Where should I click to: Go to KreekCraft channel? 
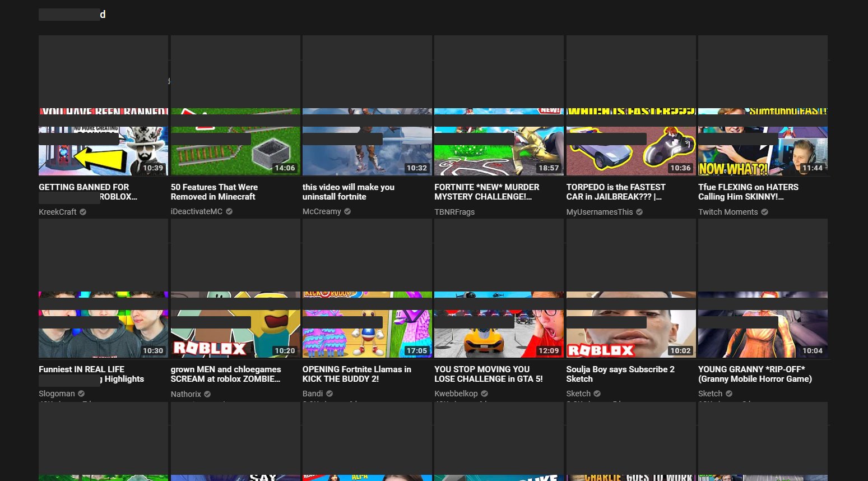click(x=58, y=212)
